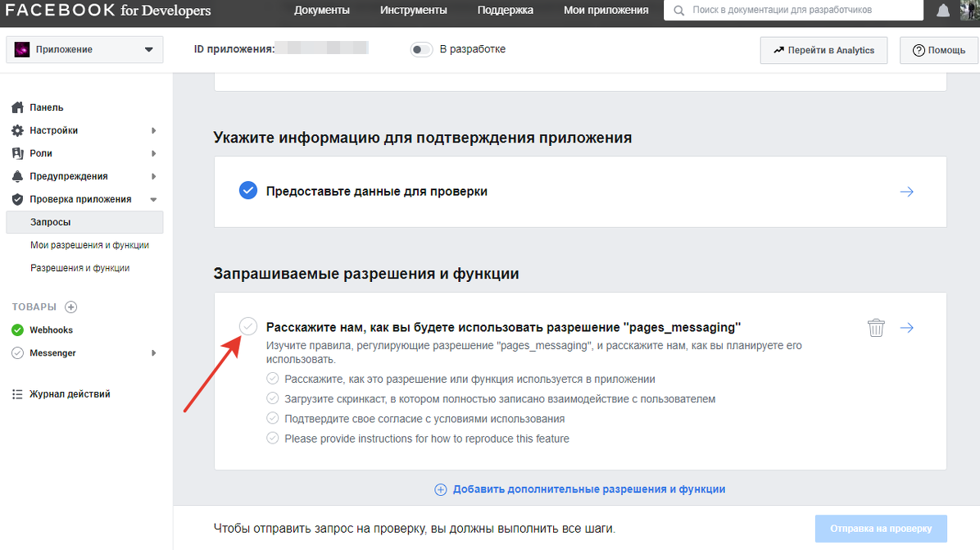
Task: Click the Проверка приложения shield icon
Action: point(17,199)
